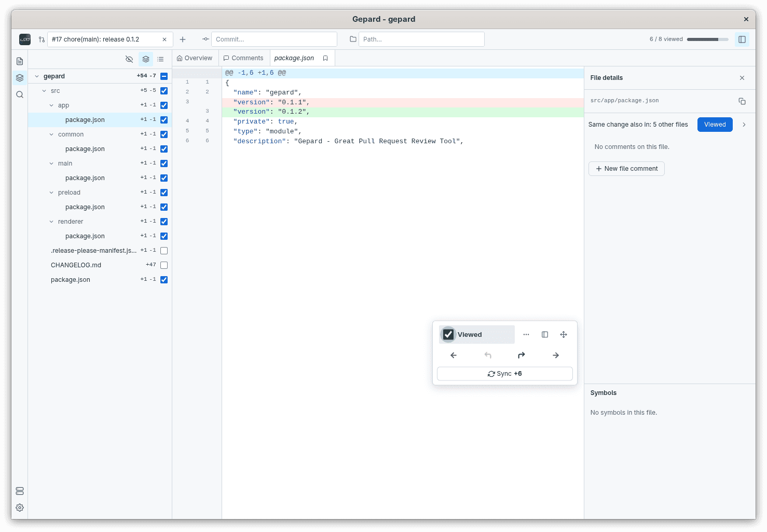Image resolution: width=767 pixels, height=532 pixels.
Task: Close the #17 chore(main) release tab
Action: pyautogui.click(x=165, y=39)
